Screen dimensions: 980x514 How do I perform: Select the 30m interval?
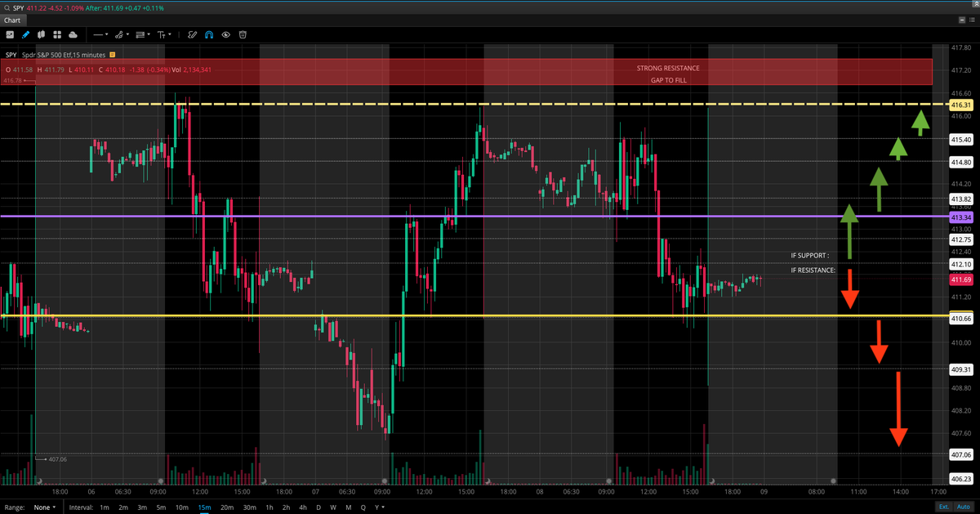249,507
